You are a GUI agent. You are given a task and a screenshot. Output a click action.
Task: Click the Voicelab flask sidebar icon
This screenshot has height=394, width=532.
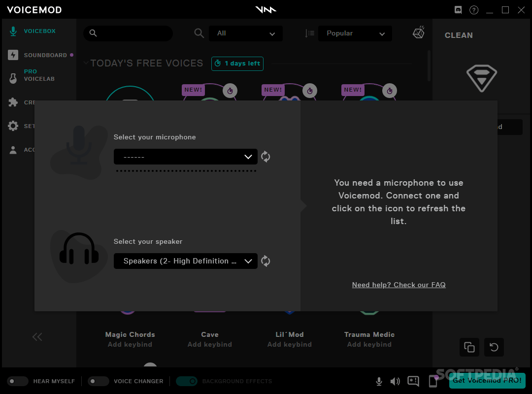tap(13, 78)
